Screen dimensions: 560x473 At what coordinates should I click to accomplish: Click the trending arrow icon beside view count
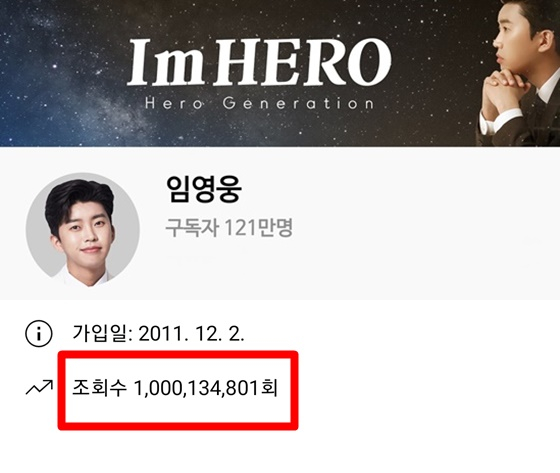coord(39,387)
